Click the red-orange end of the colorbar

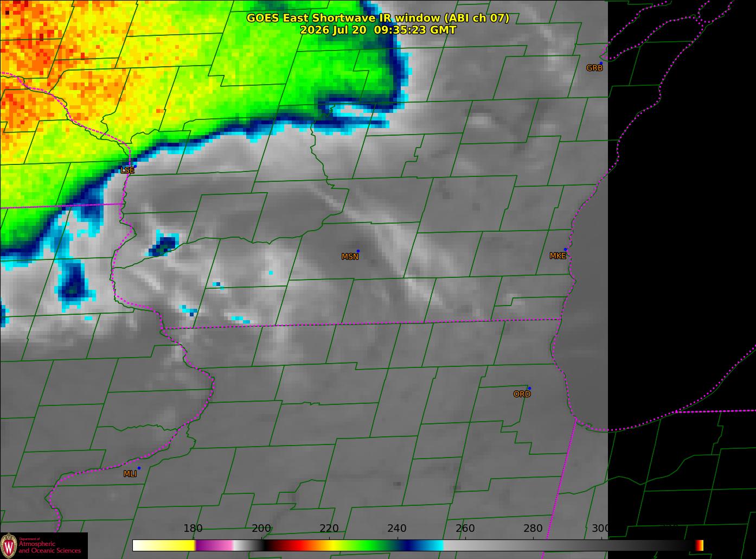700,545
